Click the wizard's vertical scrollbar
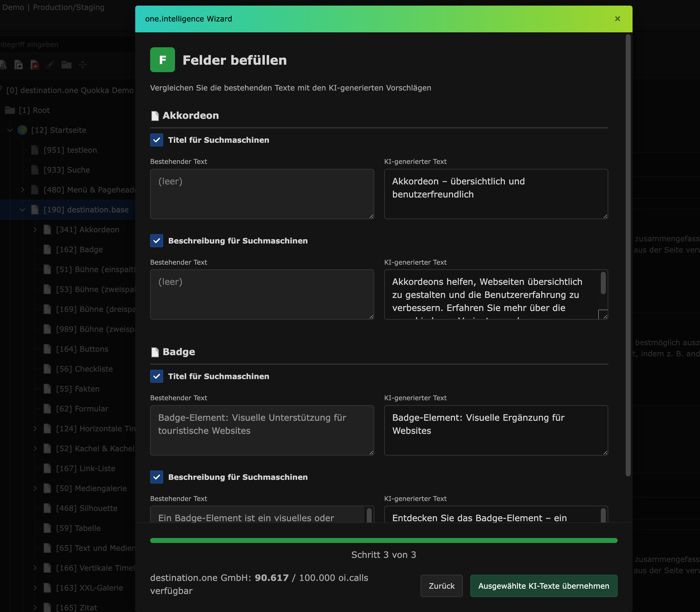This screenshot has height=612, width=700. pyautogui.click(x=628, y=254)
